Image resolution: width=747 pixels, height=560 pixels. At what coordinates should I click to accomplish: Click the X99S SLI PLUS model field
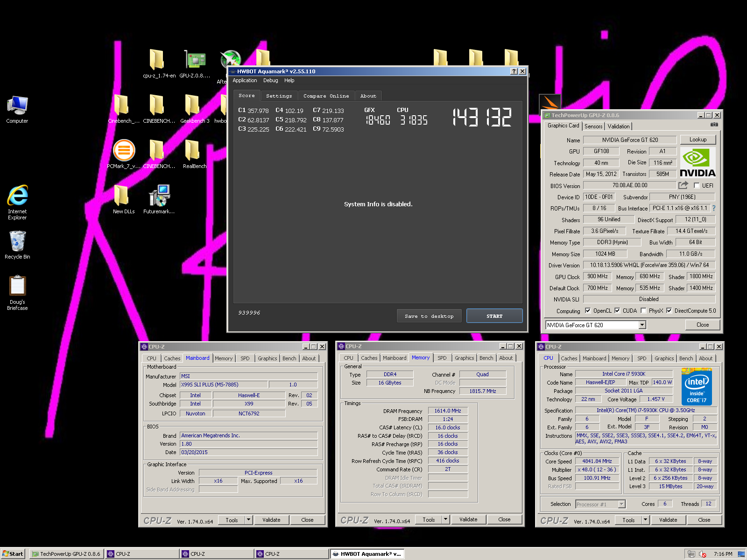pos(224,385)
